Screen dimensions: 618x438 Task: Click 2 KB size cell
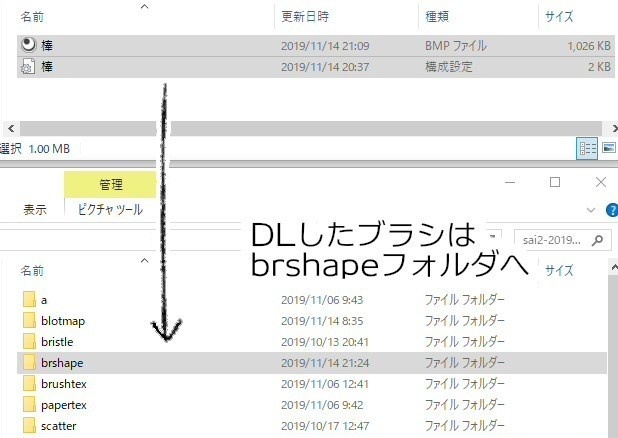(599, 67)
